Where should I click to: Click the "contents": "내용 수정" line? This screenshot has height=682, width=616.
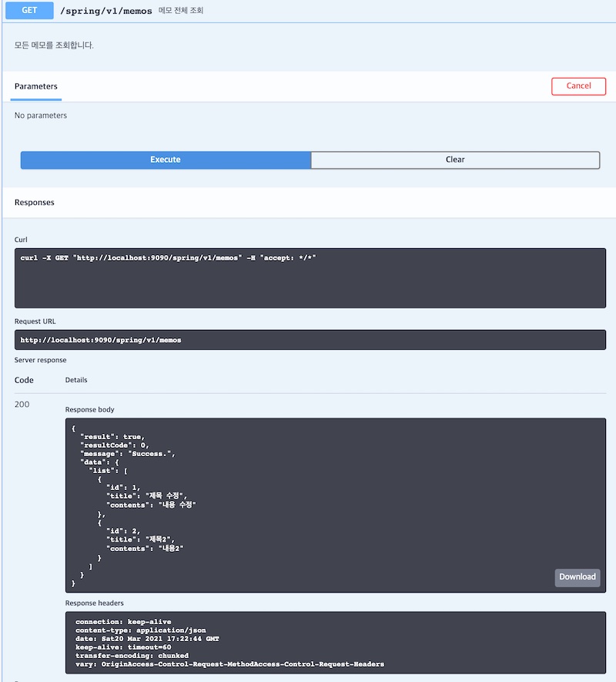[x=151, y=505]
